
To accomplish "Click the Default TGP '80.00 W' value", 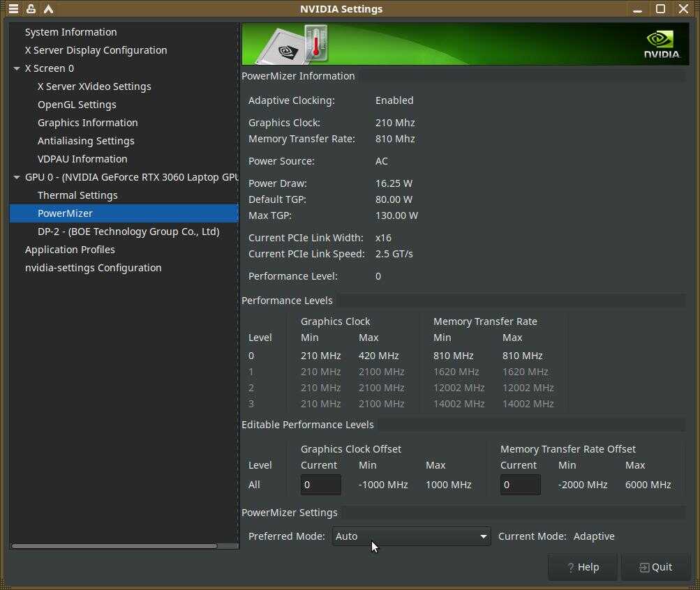I will (394, 199).
